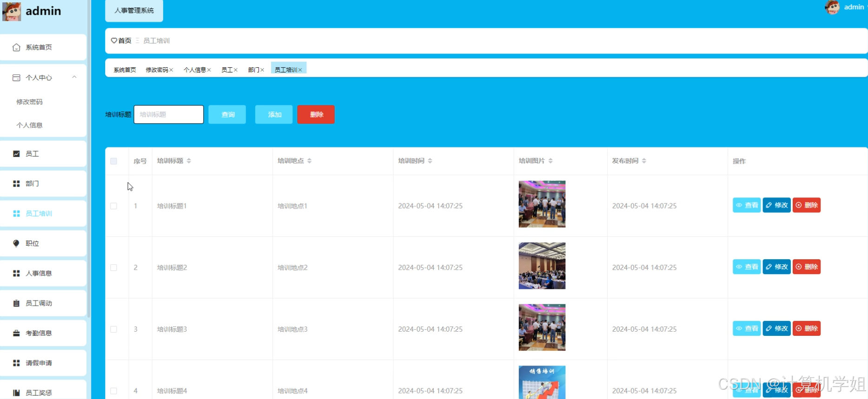Screen dimensions: 868x399
Task: Click the card icon beside 个人中心
Action: 16,78
